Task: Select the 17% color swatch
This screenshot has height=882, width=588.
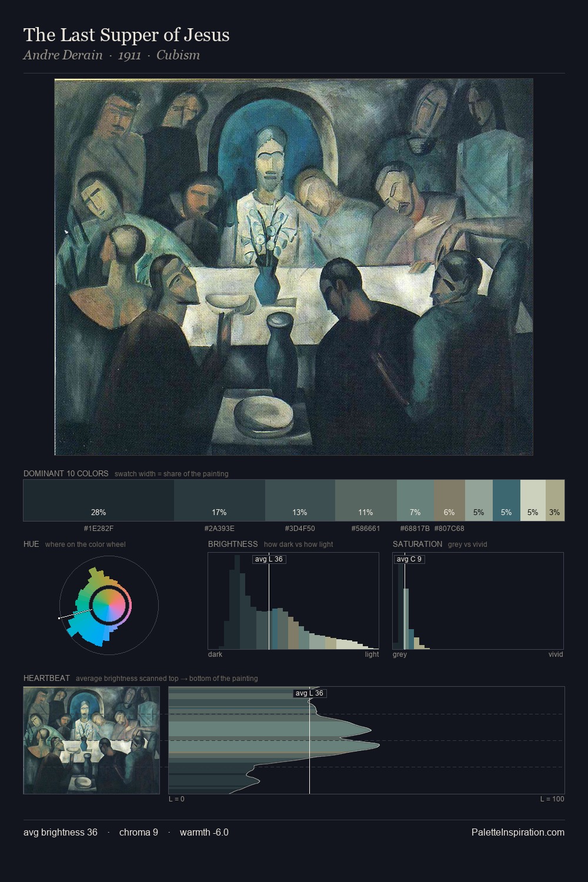Action: pyautogui.click(x=219, y=500)
